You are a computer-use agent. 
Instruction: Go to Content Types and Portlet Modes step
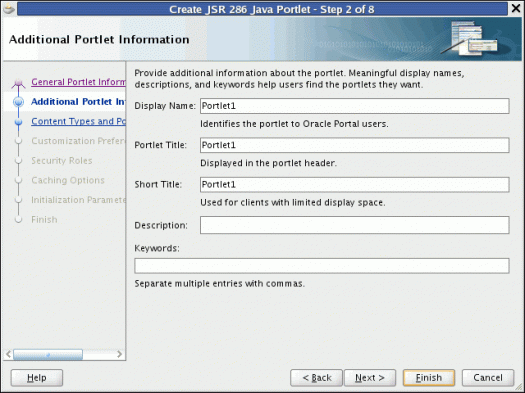[78, 121]
